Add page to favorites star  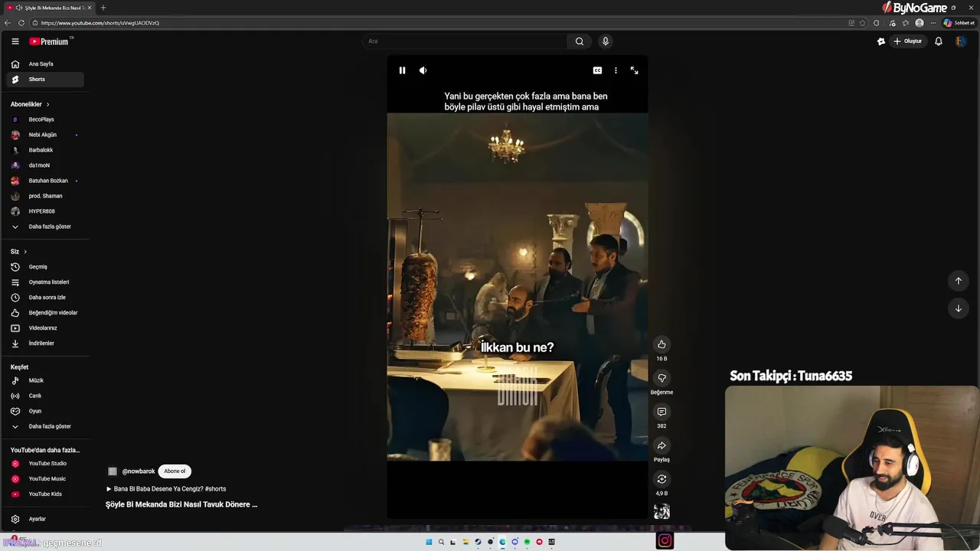(x=863, y=23)
